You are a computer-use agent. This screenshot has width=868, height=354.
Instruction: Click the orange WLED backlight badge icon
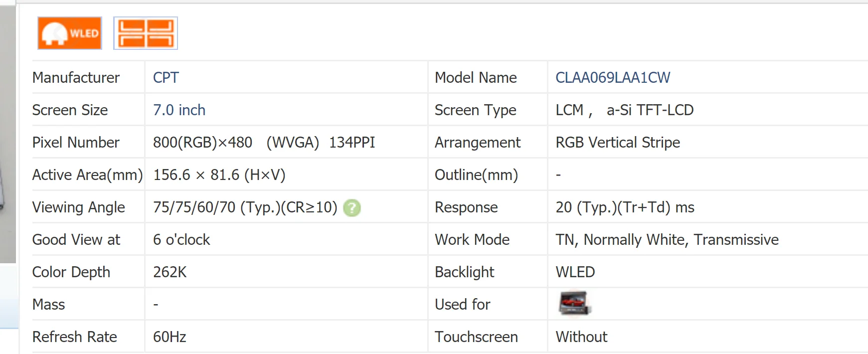point(70,33)
